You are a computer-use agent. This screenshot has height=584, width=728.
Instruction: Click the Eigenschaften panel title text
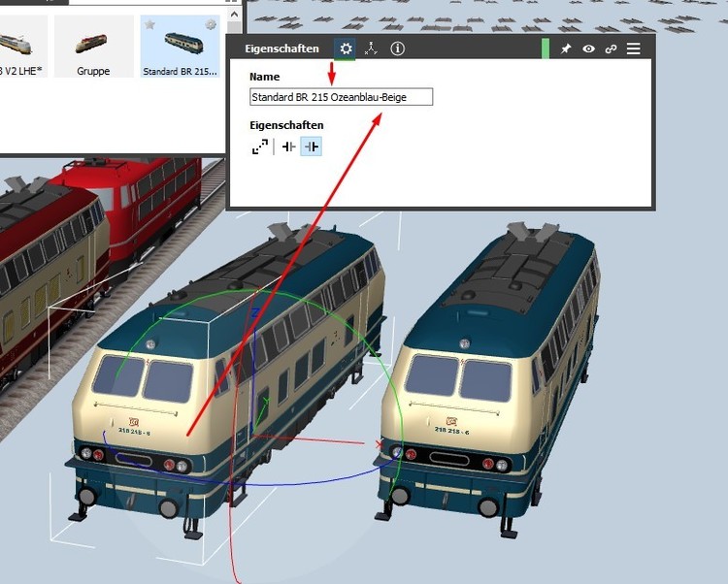point(281,49)
